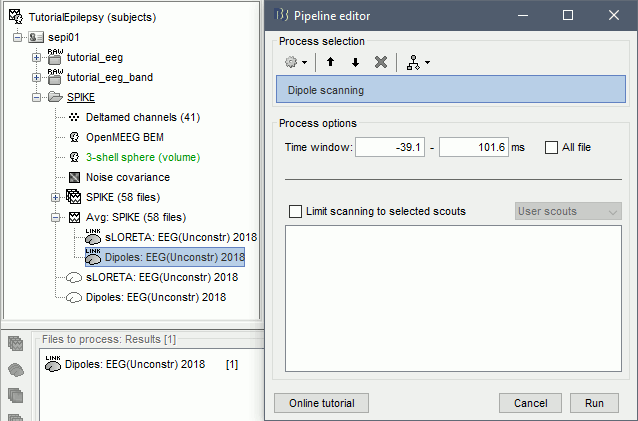Move selected process down with down arrow
The image size is (638, 421).
(x=355, y=62)
